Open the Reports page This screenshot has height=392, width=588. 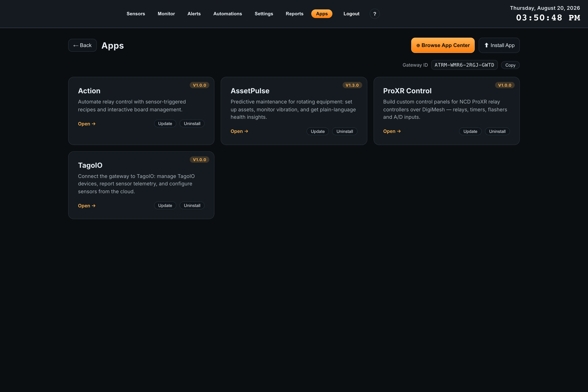point(295,14)
